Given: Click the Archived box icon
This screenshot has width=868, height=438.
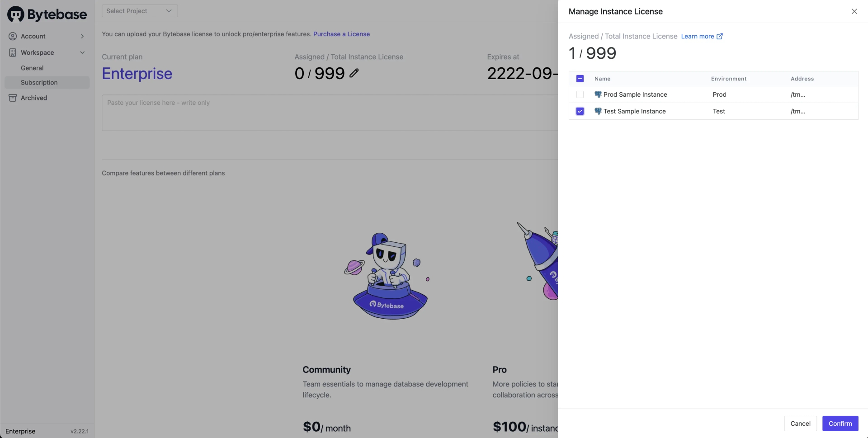Looking at the screenshot, I should (x=13, y=98).
